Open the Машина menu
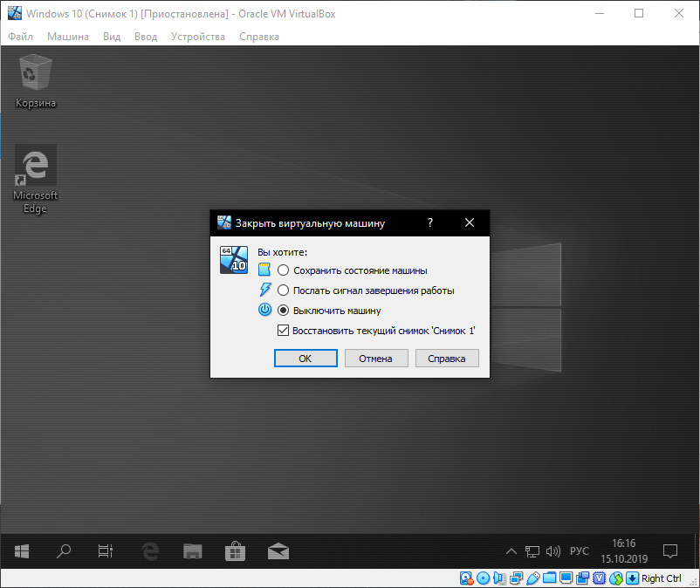The image size is (700, 588). click(x=68, y=37)
